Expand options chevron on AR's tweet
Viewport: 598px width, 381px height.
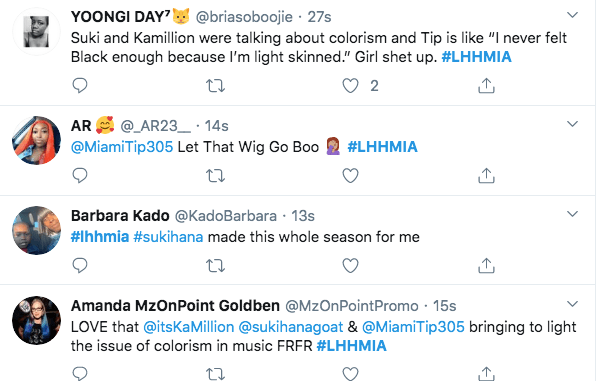click(572, 124)
